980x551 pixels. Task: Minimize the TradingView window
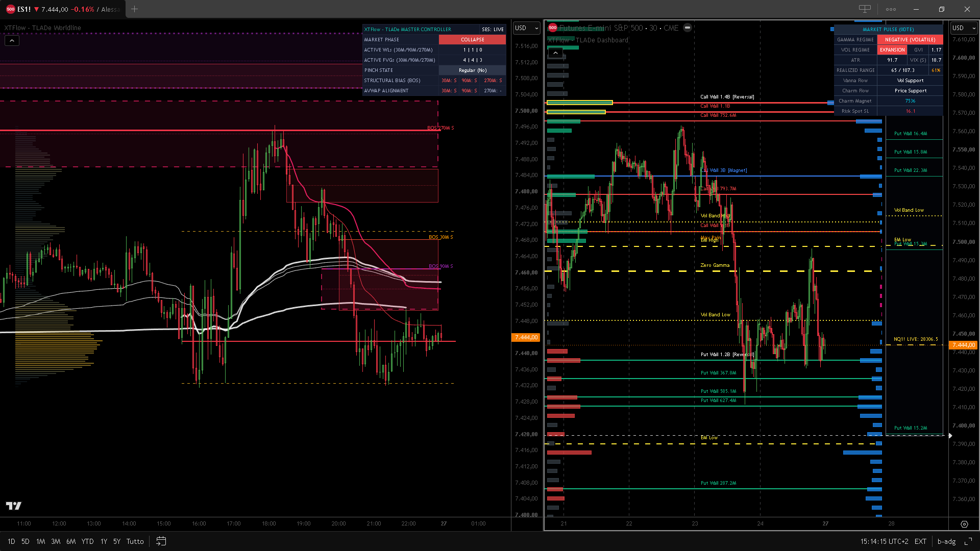click(x=916, y=9)
